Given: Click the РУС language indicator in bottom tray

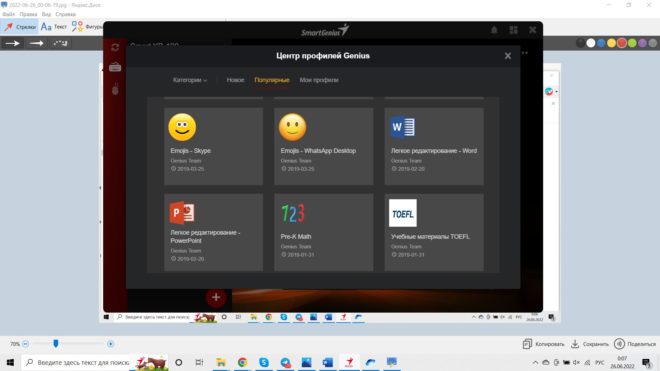Looking at the screenshot, I should pyautogui.click(x=600, y=362).
